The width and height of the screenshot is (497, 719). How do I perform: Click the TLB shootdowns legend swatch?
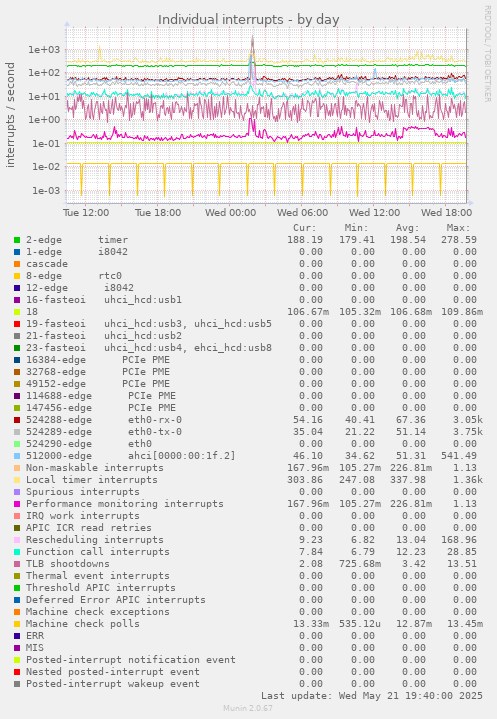click(17, 564)
